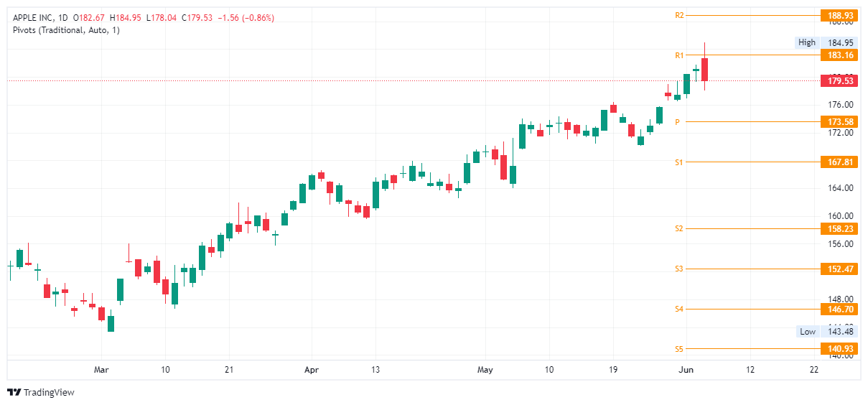
Task: Click the May date on time axis
Action: click(485, 370)
